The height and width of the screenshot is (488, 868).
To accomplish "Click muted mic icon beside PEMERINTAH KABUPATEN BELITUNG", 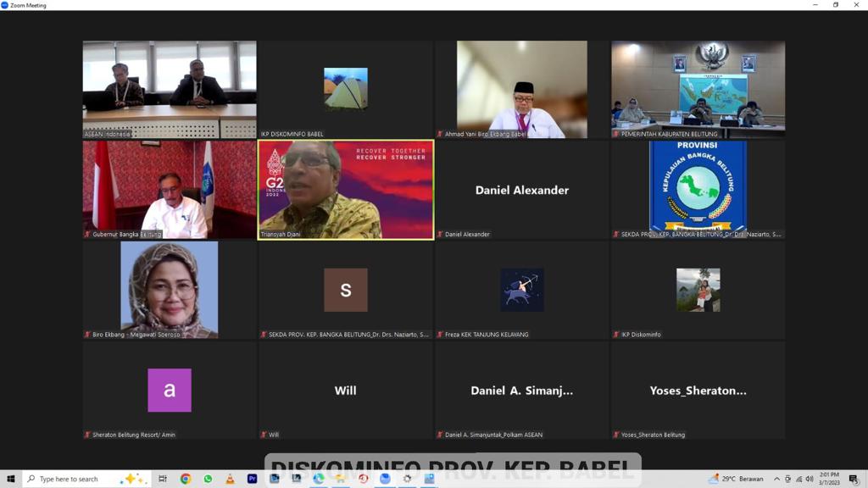I will pos(616,135).
